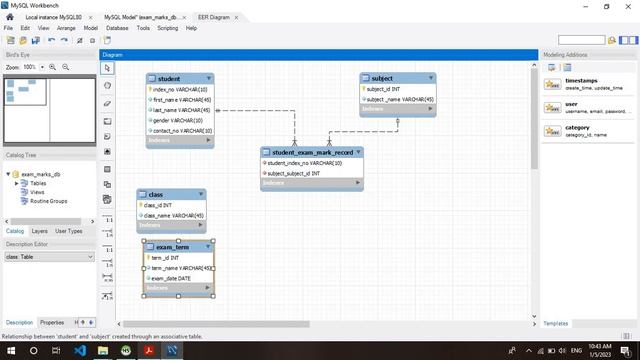
Task: Open the 'class: Table' description dropdown
Action: 49,257
